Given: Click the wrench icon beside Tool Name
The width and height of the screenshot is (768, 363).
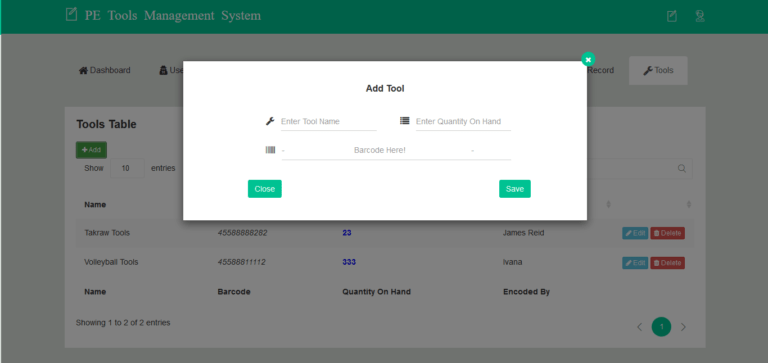Looking at the screenshot, I should pos(270,121).
